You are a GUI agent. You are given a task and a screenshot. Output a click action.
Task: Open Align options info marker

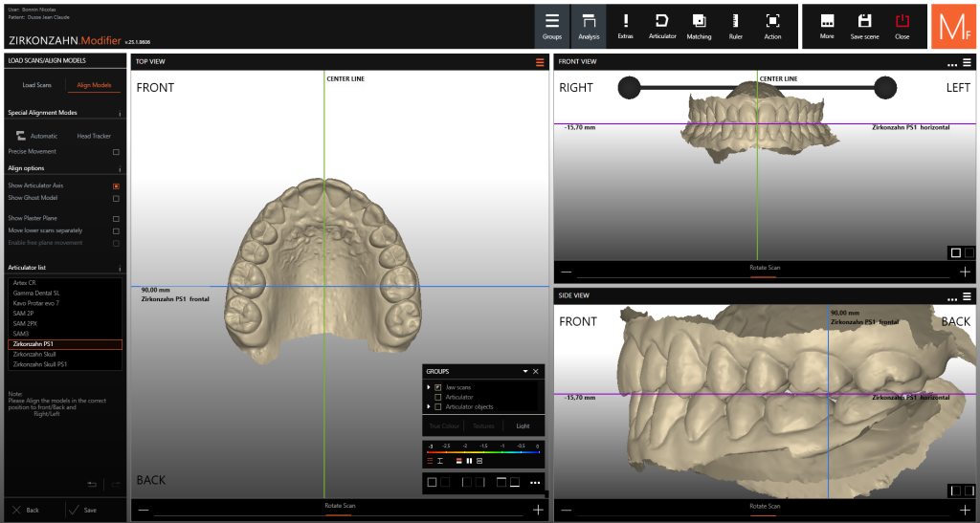click(x=120, y=169)
